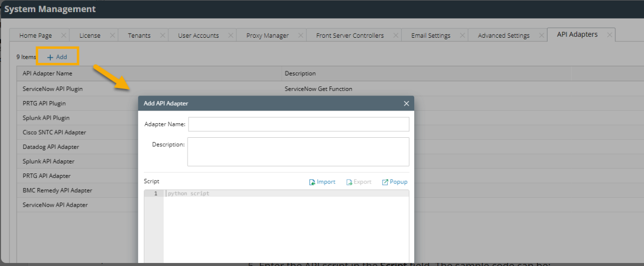The image size is (644, 266).
Task: Select the Cisco SNTC API Adapter row
Action: click(x=54, y=132)
